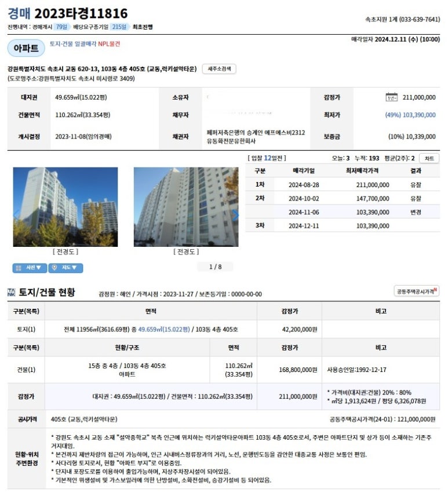This screenshot has height=496, width=448.
Task: Open the second 전경도 building photo
Action: click(x=186, y=207)
